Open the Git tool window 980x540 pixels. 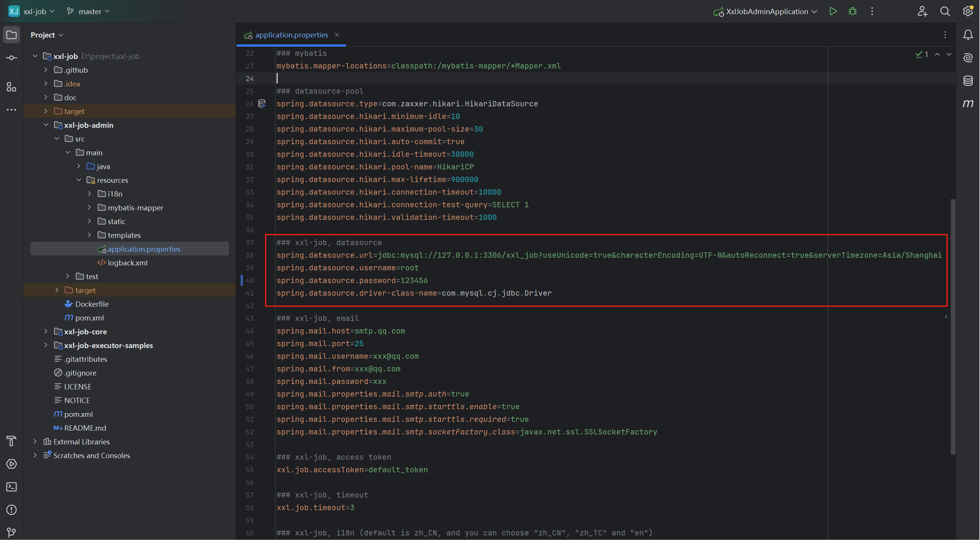point(11,532)
